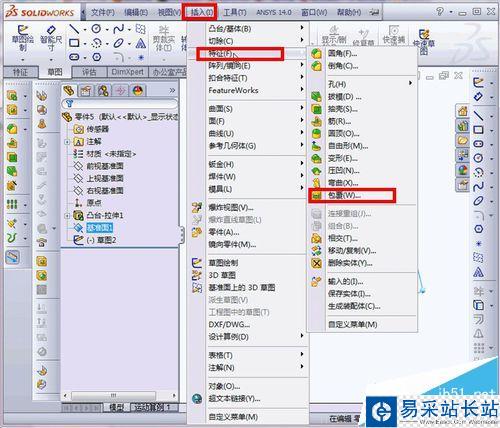Viewport: 500px width, 428px height.
Task: Expand the 注解 tree node
Action: pyautogui.click(x=67, y=142)
